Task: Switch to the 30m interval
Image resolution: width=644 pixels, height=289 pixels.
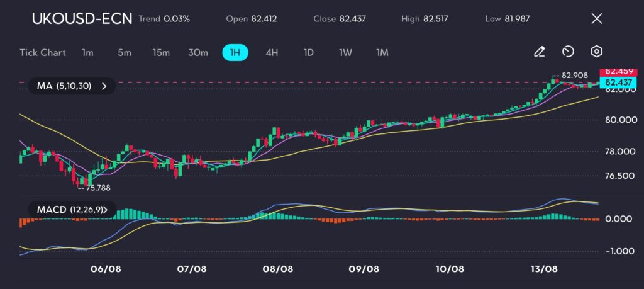Action: point(198,53)
